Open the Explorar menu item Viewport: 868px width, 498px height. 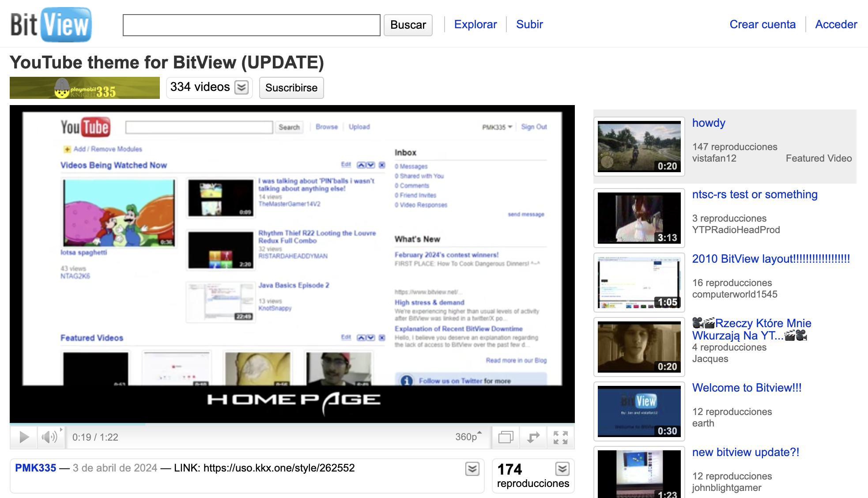[x=475, y=24]
